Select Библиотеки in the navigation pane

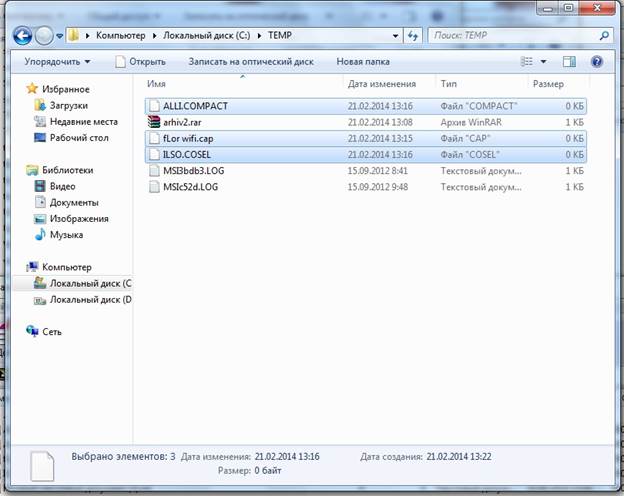click(68, 170)
